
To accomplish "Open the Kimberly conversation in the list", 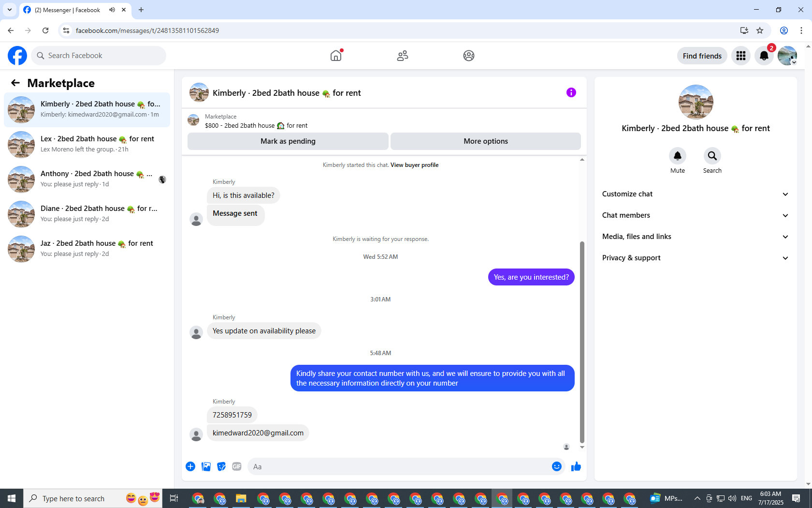I will (87, 110).
